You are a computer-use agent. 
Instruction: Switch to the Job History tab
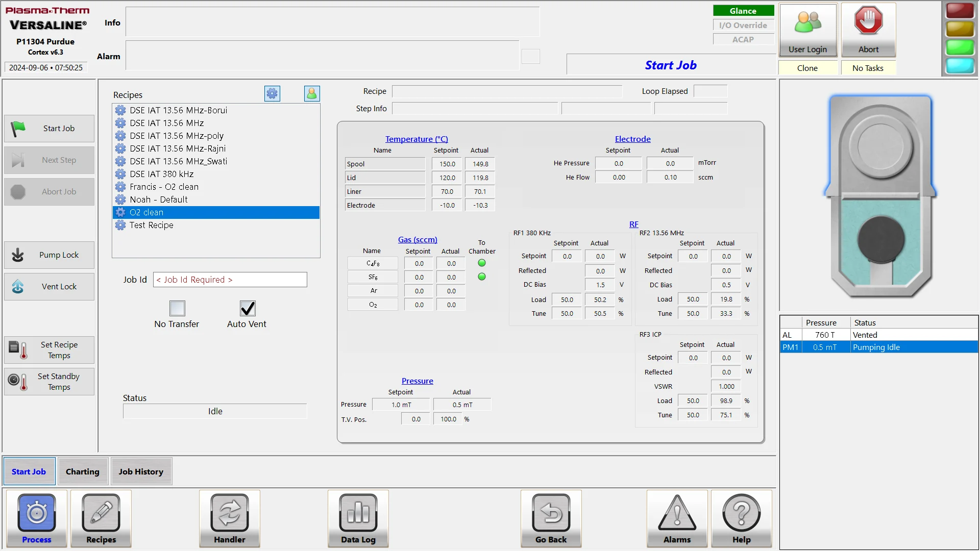coord(141,471)
